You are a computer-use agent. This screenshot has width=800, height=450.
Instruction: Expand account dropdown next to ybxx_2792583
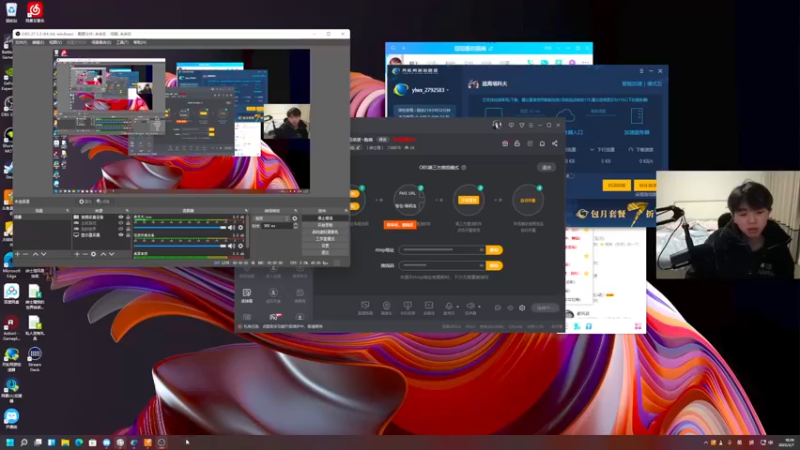447,90
